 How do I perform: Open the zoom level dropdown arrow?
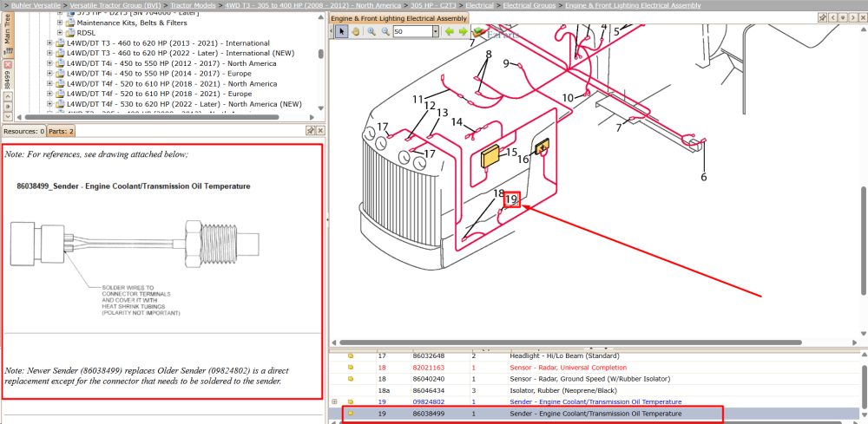click(x=436, y=31)
